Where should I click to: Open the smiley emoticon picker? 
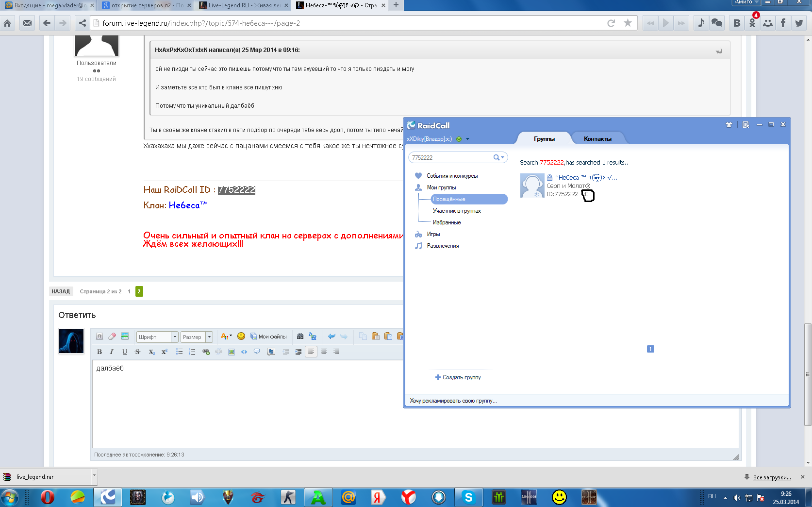[x=241, y=336]
